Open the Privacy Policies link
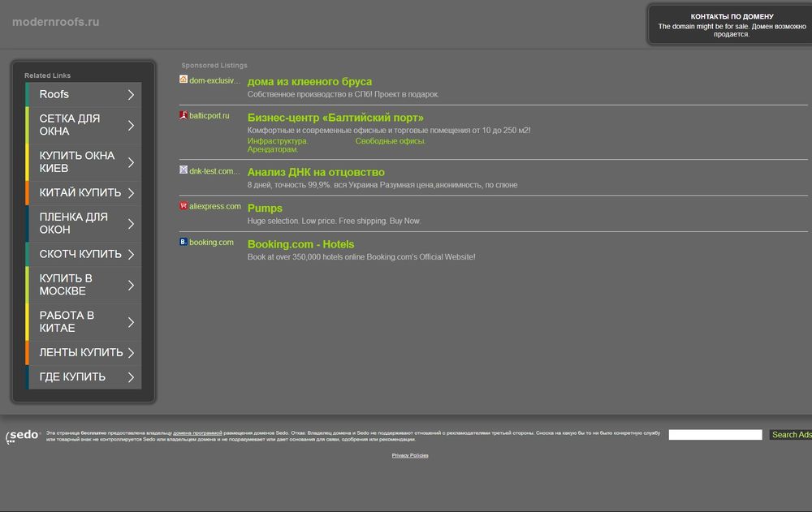Screen dimensions: 812x512 click(409, 455)
